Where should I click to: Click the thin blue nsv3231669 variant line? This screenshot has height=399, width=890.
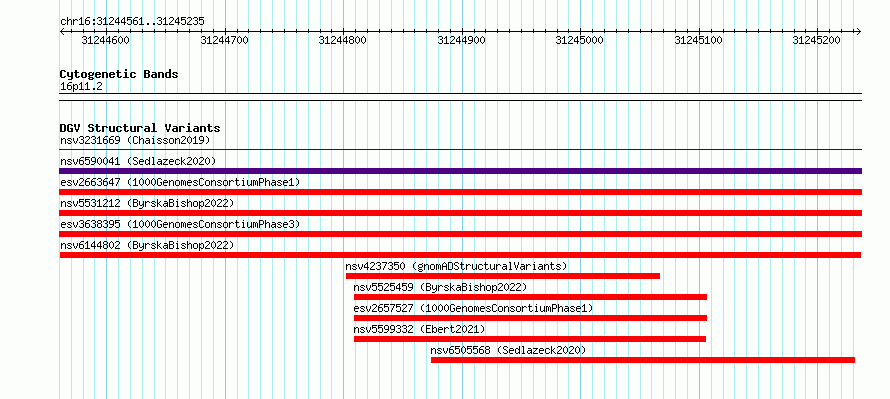[460, 150]
